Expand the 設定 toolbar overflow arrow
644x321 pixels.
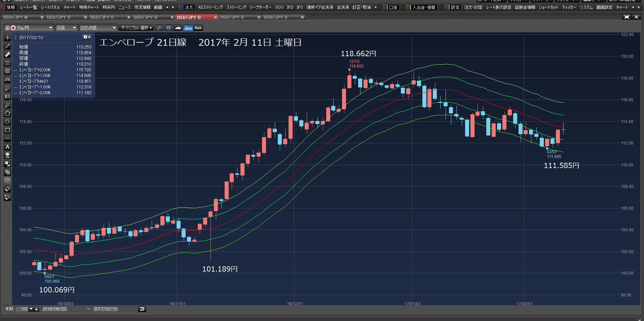633,7
